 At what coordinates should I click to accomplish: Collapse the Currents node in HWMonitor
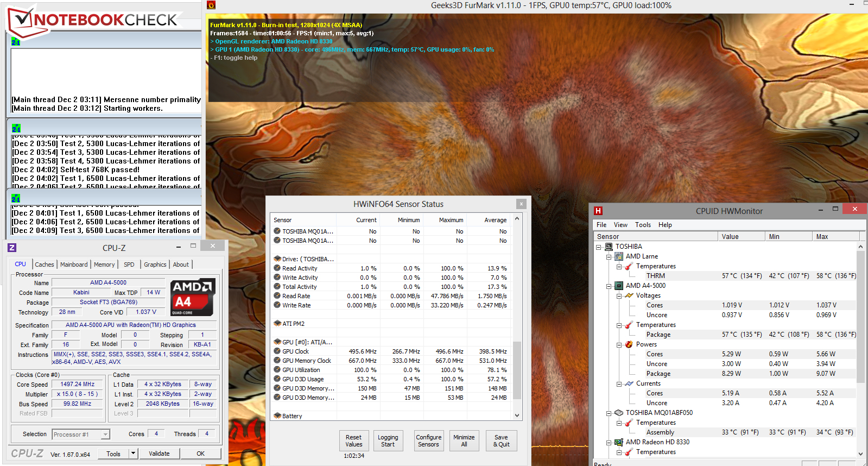pos(619,384)
